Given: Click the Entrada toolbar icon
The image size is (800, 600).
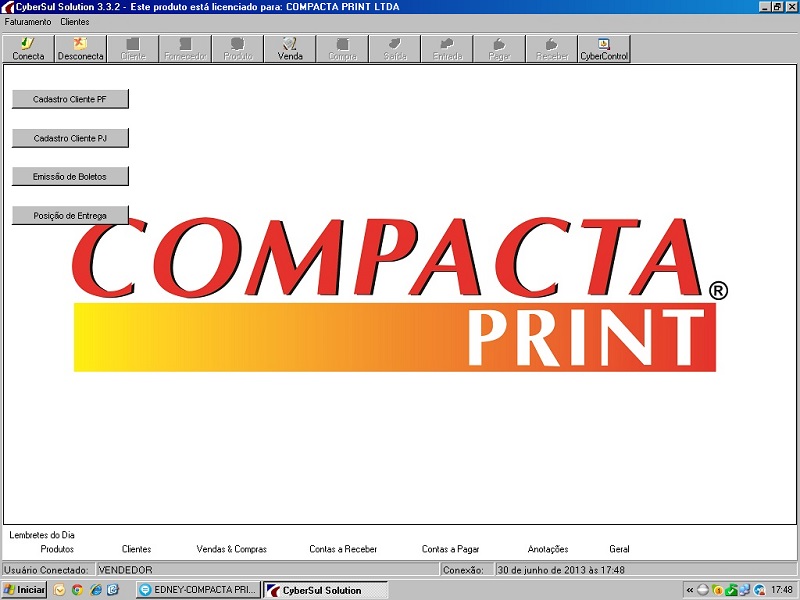Looking at the screenshot, I should 447,49.
